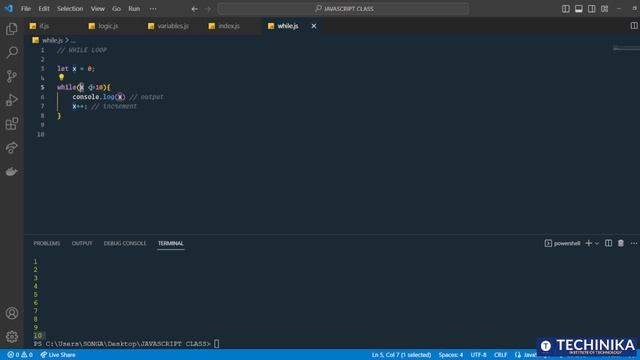Select the powershell terminal label
This screenshot has height=360, width=640.
(562, 243)
